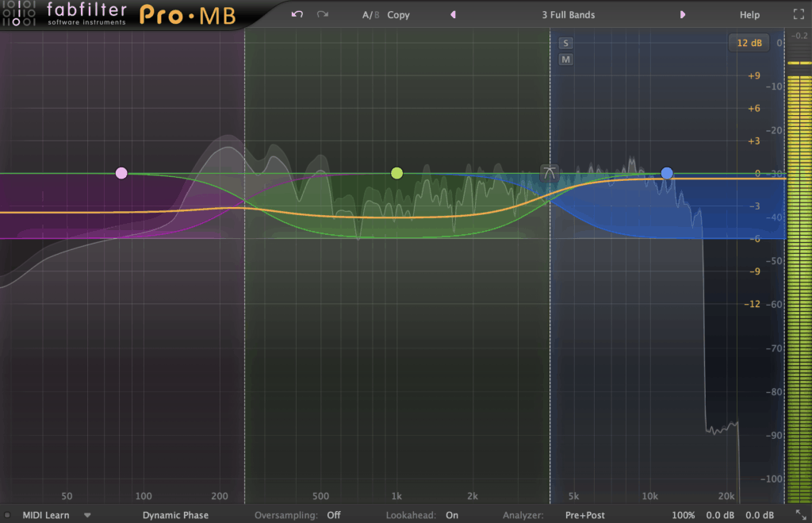Toggle the Lookahead On setting
812x523 pixels.
(x=451, y=515)
